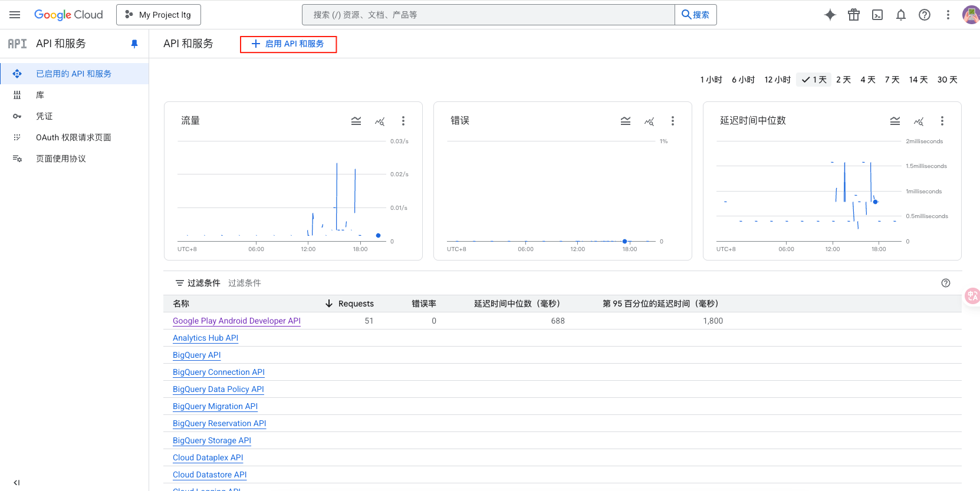Click the API logo icon in sidebar header
The image size is (980, 491).
(x=17, y=44)
